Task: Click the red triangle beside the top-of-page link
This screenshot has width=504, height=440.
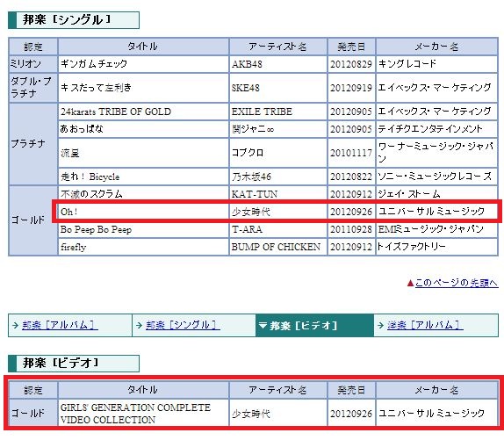Action: click(x=410, y=283)
